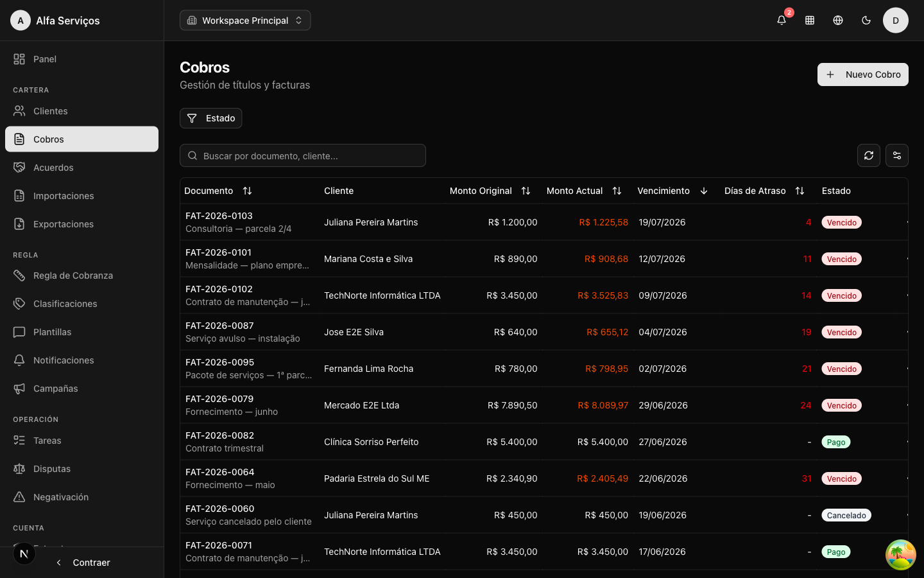Screen dimensions: 924x578
Task: Open Importaciones in the sidebar
Action: (x=81, y=196)
